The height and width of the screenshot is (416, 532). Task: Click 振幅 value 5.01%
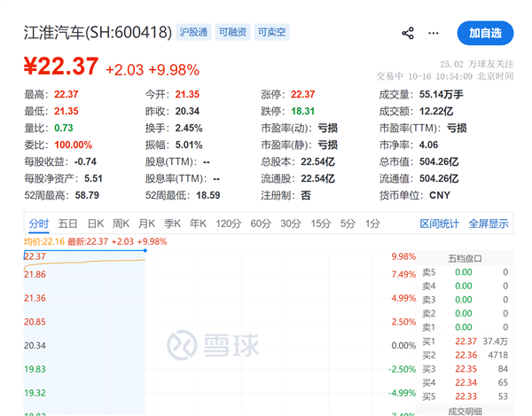coord(189,145)
